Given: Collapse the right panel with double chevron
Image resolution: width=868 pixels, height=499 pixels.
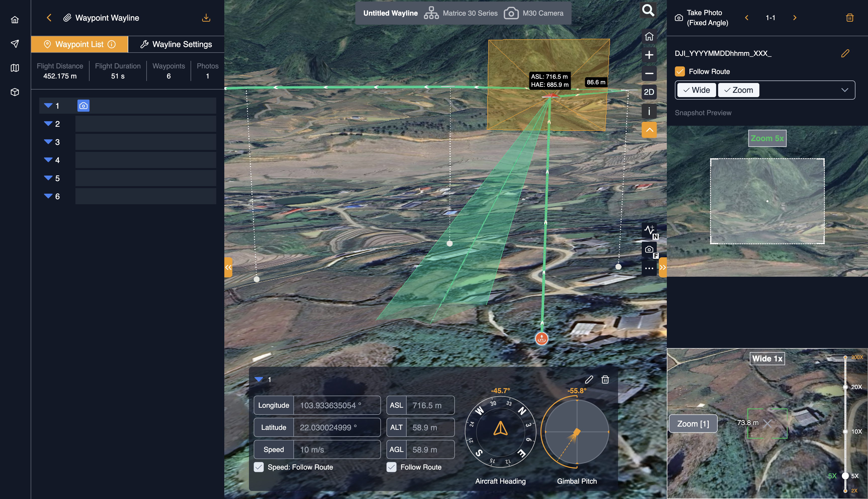Looking at the screenshot, I should pyautogui.click(x=663, y=267).
